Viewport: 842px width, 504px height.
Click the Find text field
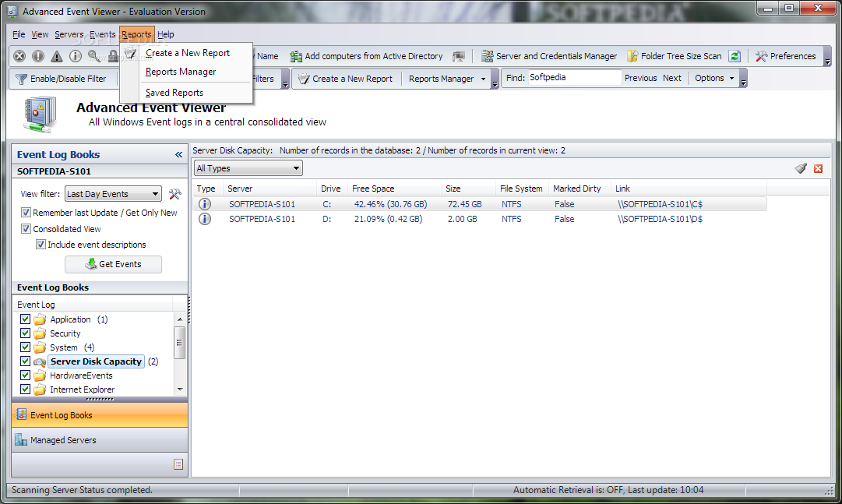tap(574, 78)
